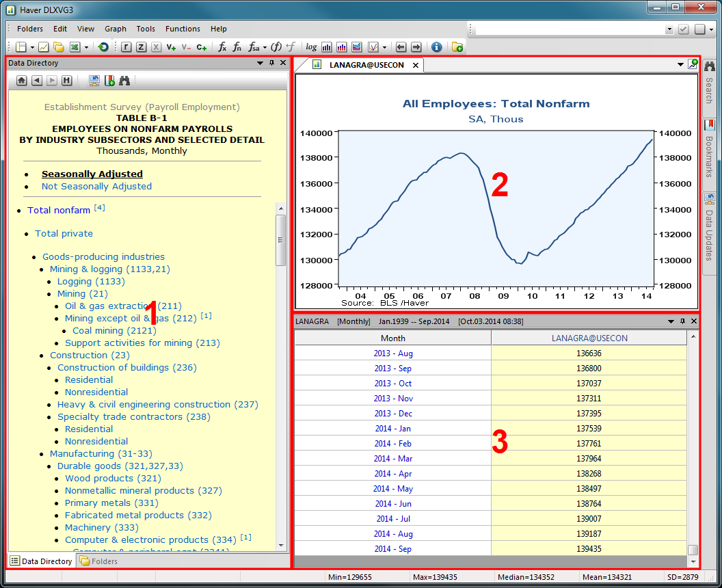Click the fn function icon

(x=237, y=47)
